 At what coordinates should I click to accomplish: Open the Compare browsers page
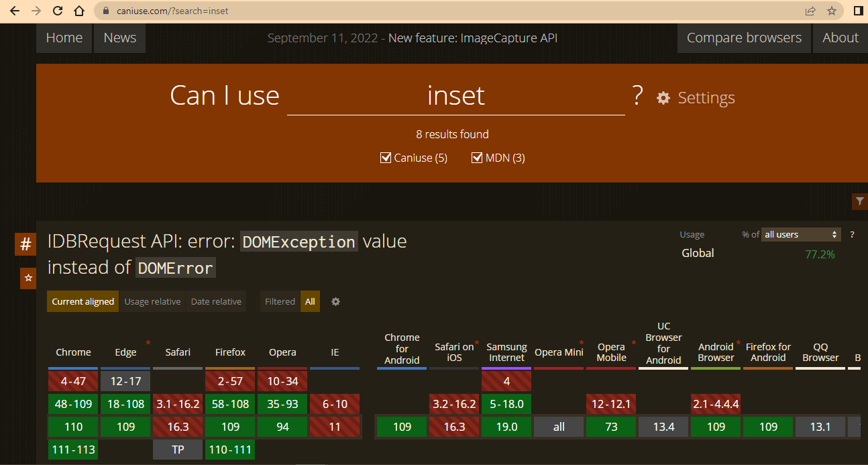click(x=743, y=38)
